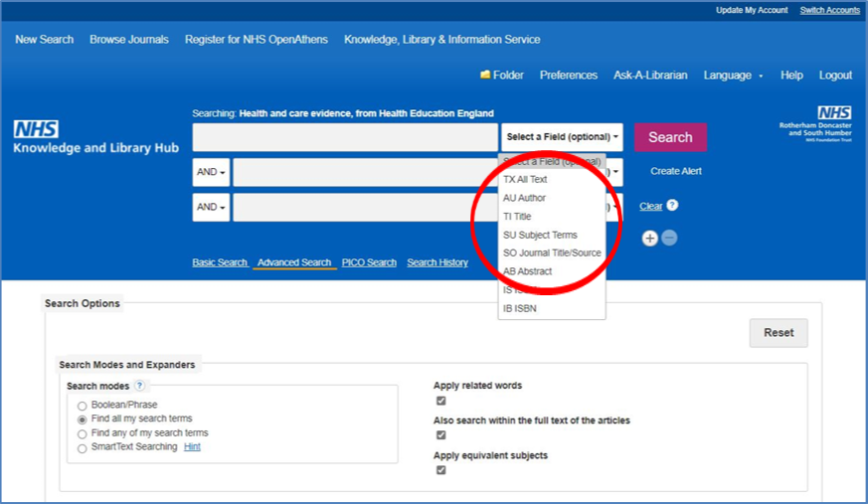Click Create Alert link
The height and width of the screenshot is (504, 868).
click(x=676, y=171)
